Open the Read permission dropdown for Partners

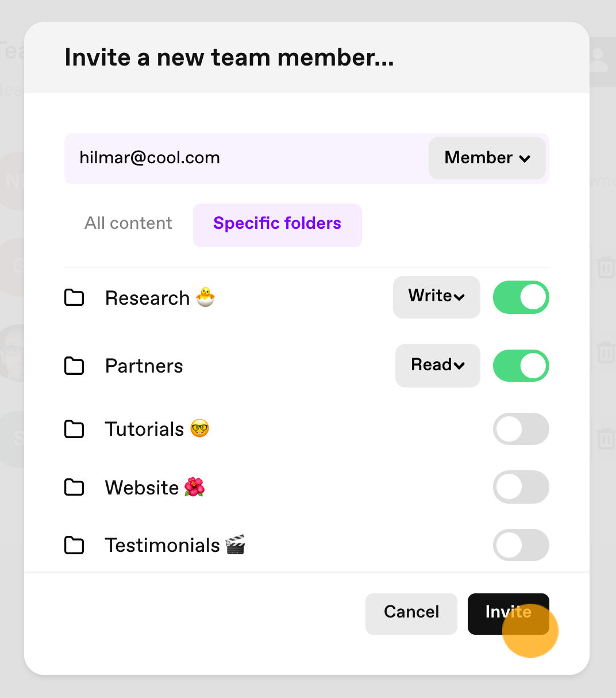click(438, 365)
